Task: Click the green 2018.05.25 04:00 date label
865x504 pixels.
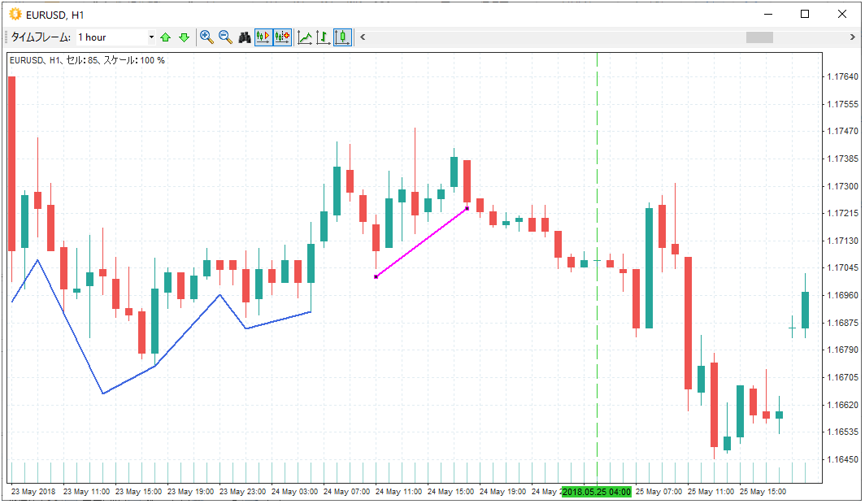Action: 597,492
